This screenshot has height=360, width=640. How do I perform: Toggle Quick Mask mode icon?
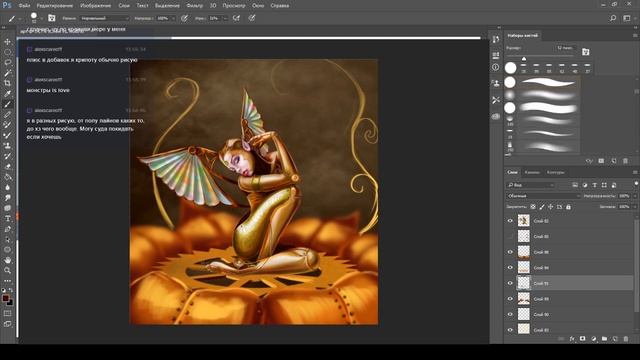[x=7, y=313]
